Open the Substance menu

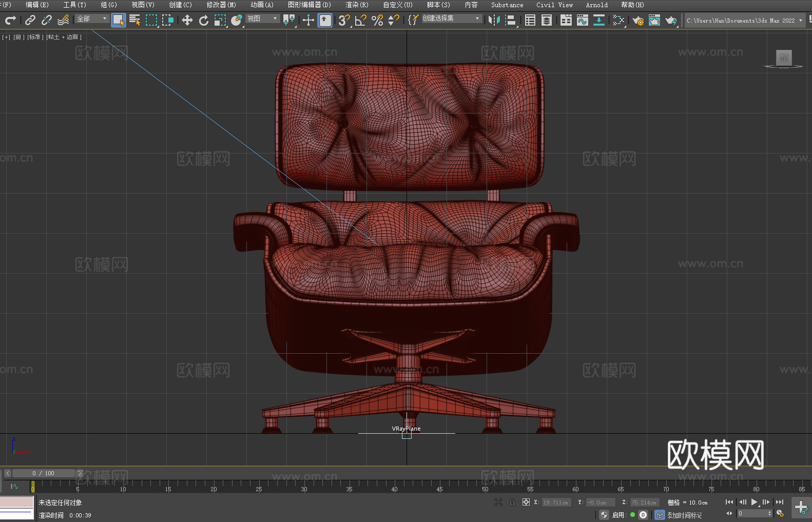pos(507,5)
